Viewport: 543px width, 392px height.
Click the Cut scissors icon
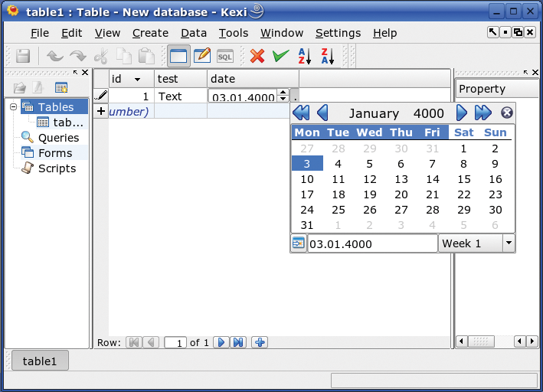click(x=101, y=56)
